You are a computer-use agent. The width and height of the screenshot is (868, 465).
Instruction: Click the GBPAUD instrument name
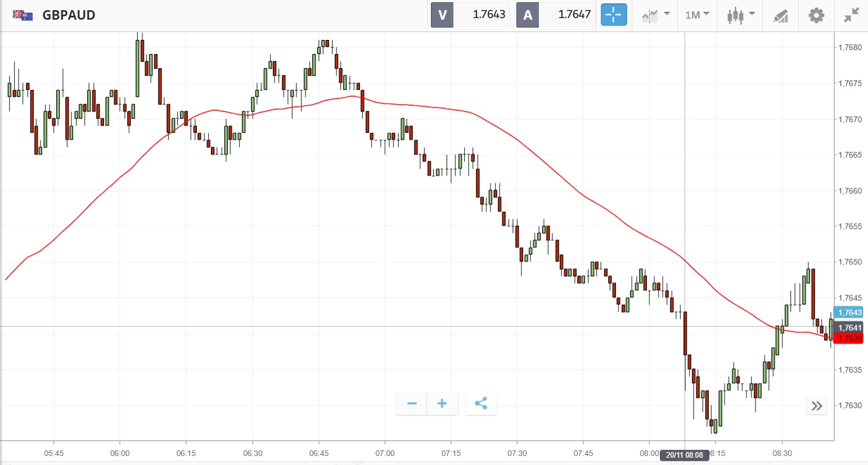[x=69, y=15]
